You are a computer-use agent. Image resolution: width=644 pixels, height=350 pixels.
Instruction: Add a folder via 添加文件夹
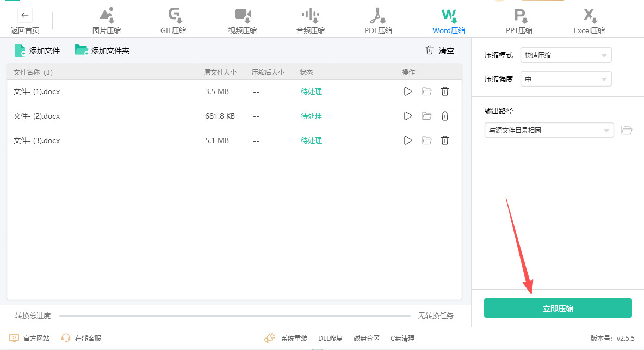coord(102,51)
